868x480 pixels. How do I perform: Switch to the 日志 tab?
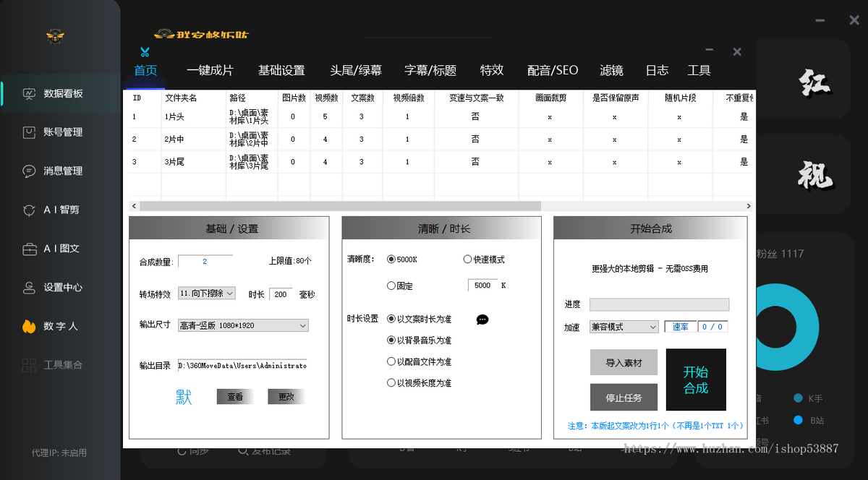click(x=657, y=70)
